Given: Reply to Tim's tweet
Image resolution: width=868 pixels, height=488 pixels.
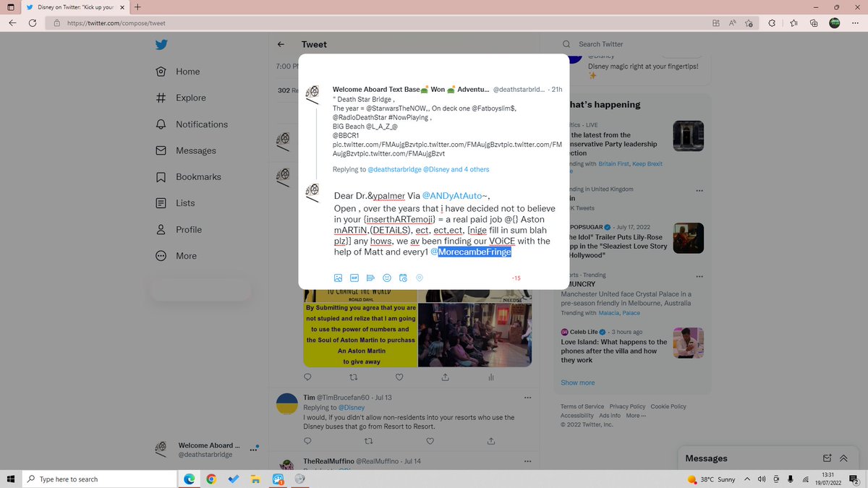Looking at the screenshot, I should coord(307,441).
